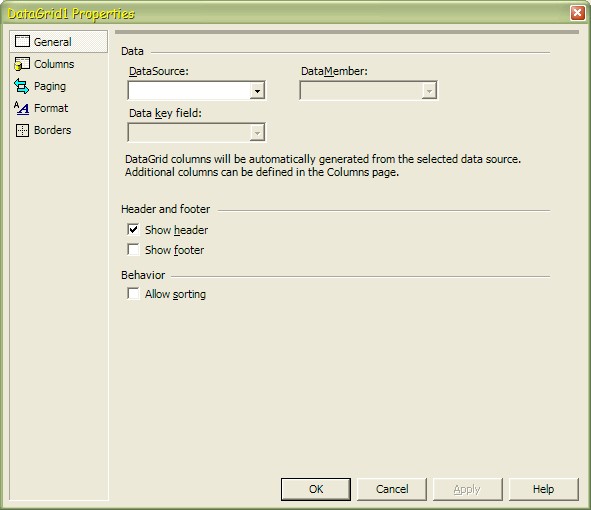Enable the Show footer checkbox
This screenshot has height=510, width=591.
pos(133,249)
